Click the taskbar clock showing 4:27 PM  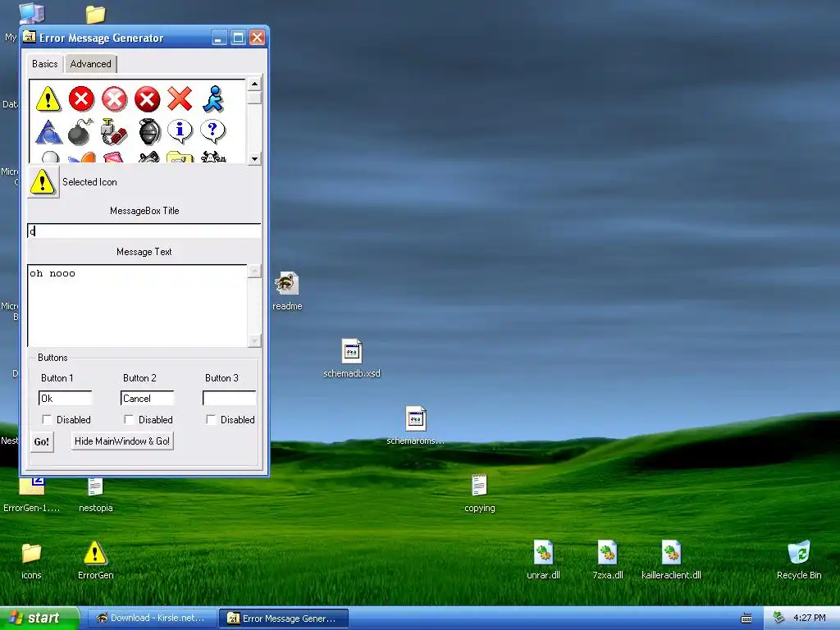click(810, 619)
